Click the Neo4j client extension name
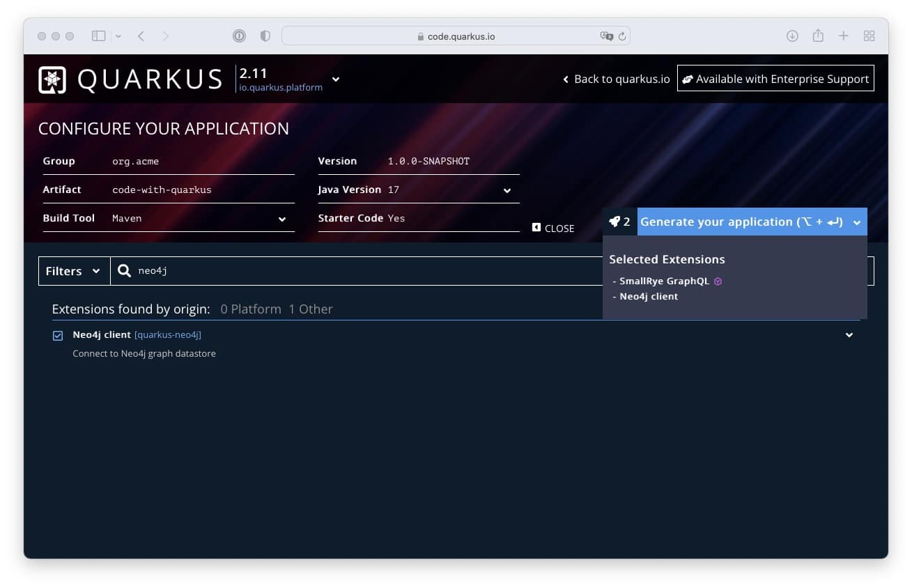This screenshot has width=912, height=588. click(102, 335)
